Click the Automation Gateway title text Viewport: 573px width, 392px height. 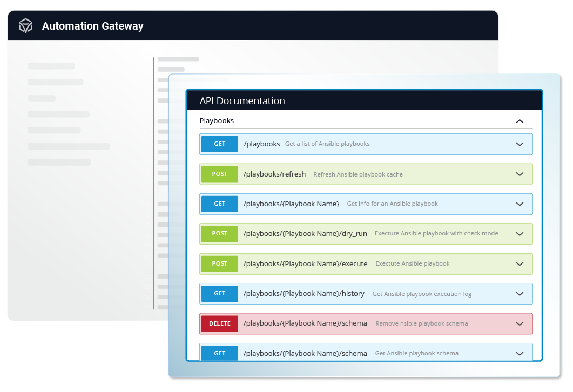pyautogui.click(x=92, y=26)
